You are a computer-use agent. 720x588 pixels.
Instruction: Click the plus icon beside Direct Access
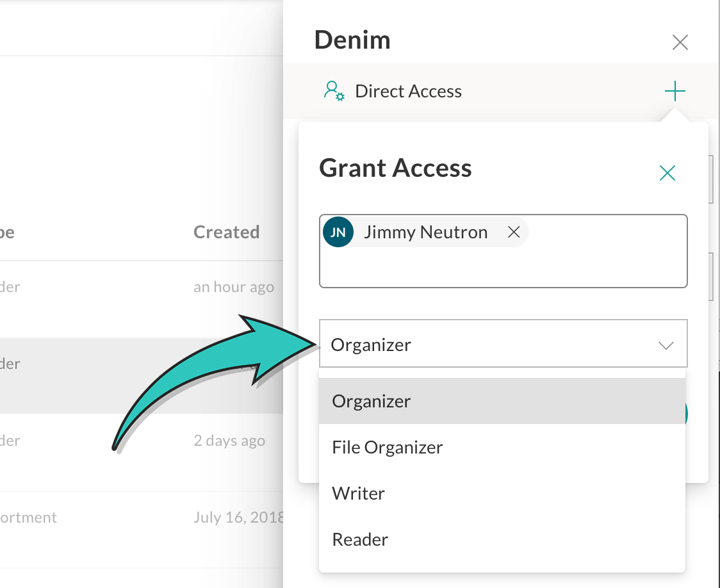[675, 91]
